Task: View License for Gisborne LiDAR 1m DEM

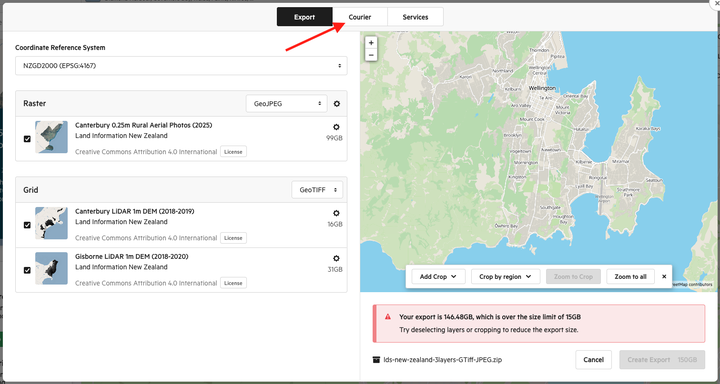Action: 233,283
